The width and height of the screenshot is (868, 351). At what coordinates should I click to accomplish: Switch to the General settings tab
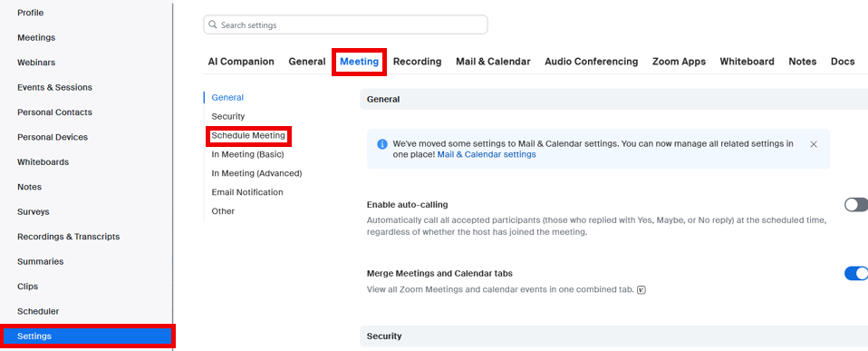(306, 62)
